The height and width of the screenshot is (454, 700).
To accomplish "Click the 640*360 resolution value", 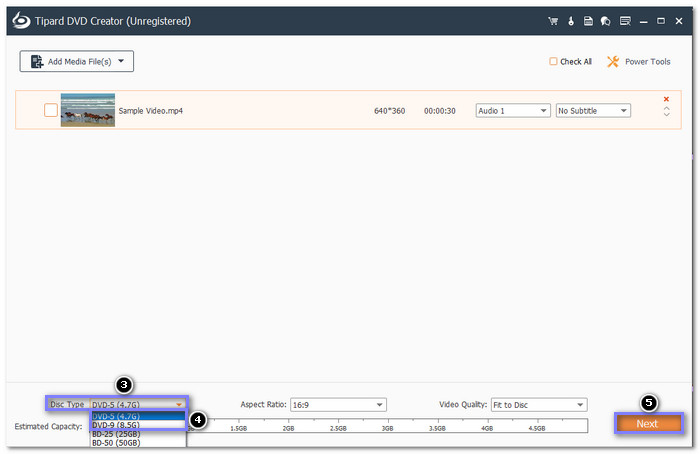I will click(389, 111).
